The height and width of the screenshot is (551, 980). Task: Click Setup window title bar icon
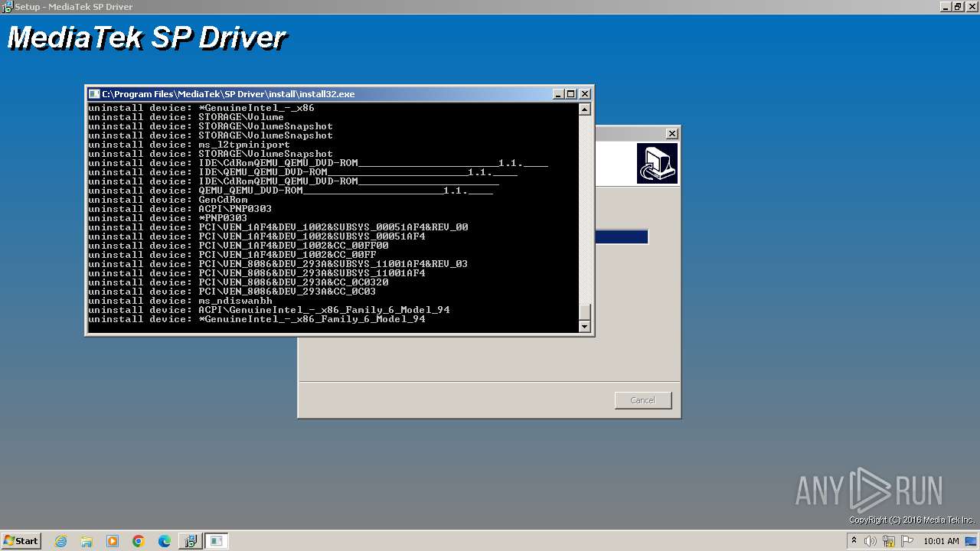pyautogui.click(x=7, y=6)
